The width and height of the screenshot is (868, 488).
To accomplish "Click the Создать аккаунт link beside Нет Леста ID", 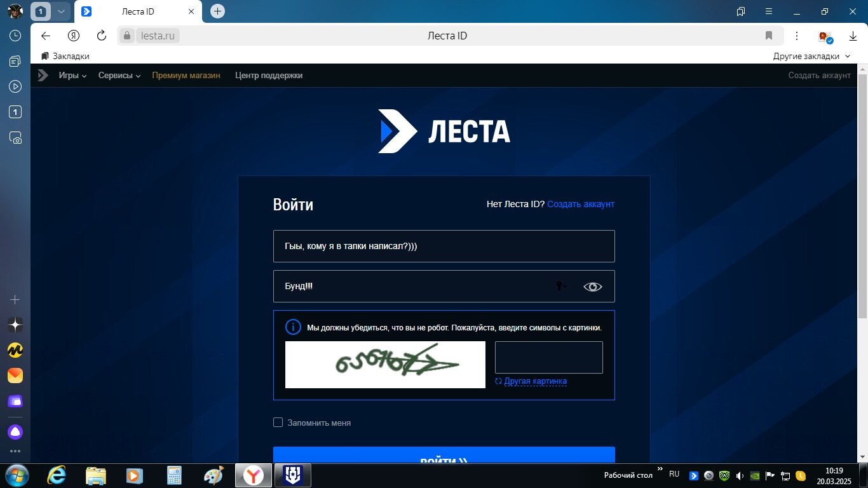I will 581,204.
